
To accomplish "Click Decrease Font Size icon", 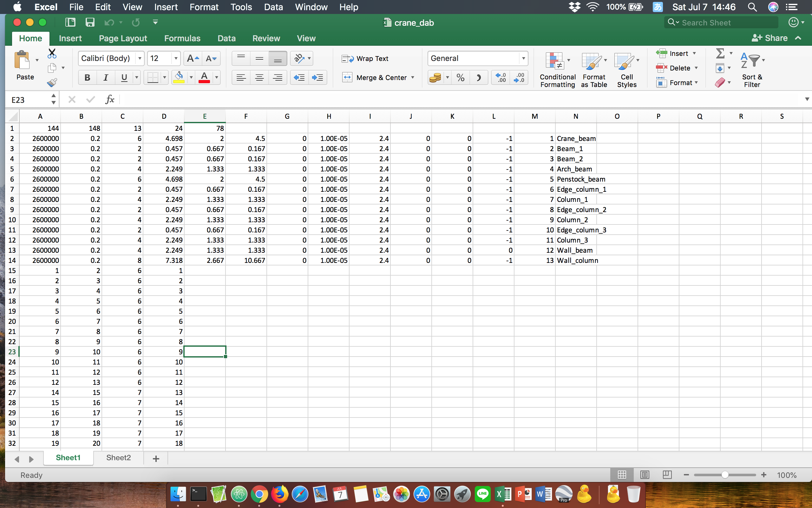I will (x=211, y=58).
